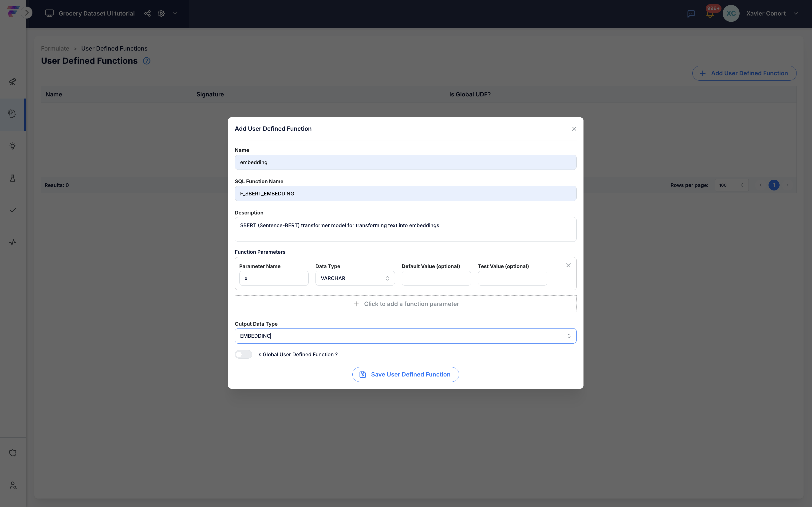Expand the sidebar with the arrow button
Viewport: 812px width, 507px height.
[x=27, y=13]
